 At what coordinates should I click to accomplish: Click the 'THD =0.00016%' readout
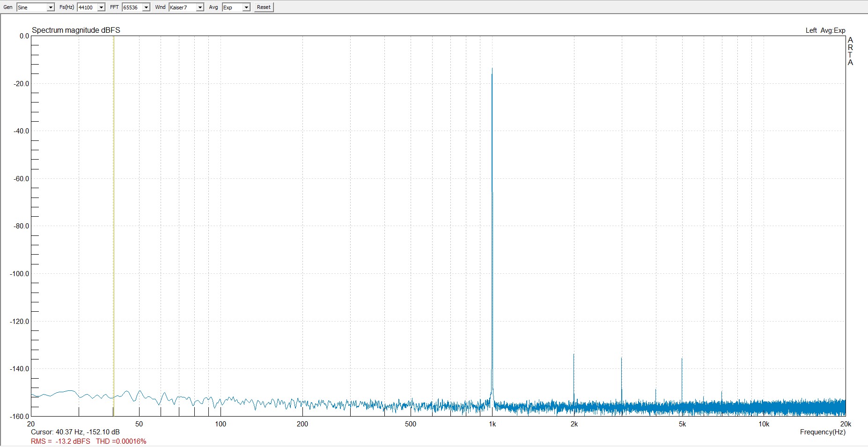(x=121, y=441)
